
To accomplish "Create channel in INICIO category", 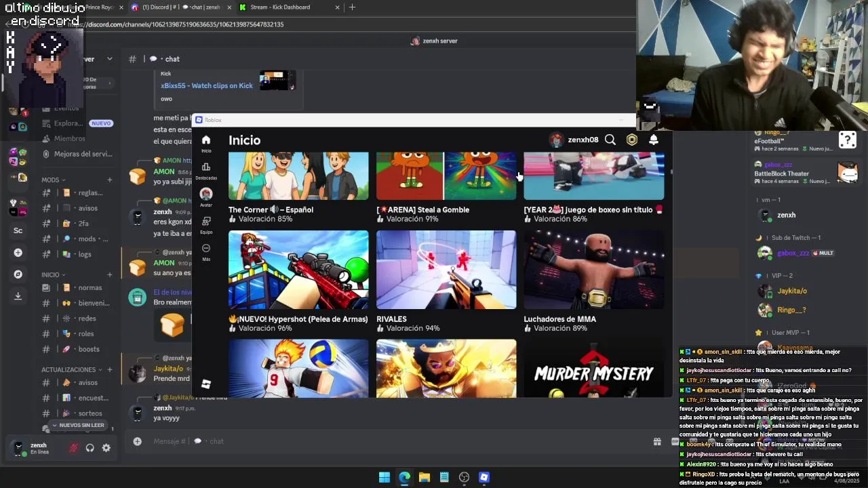I will tap(109, 274).
